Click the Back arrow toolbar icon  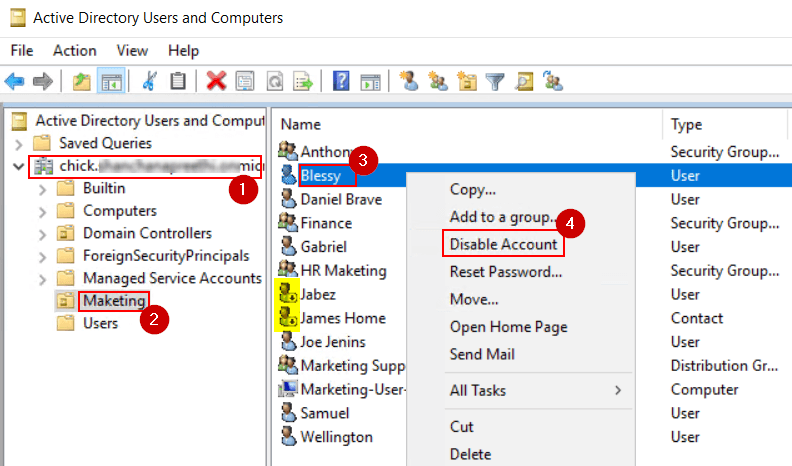click(15, 82)
